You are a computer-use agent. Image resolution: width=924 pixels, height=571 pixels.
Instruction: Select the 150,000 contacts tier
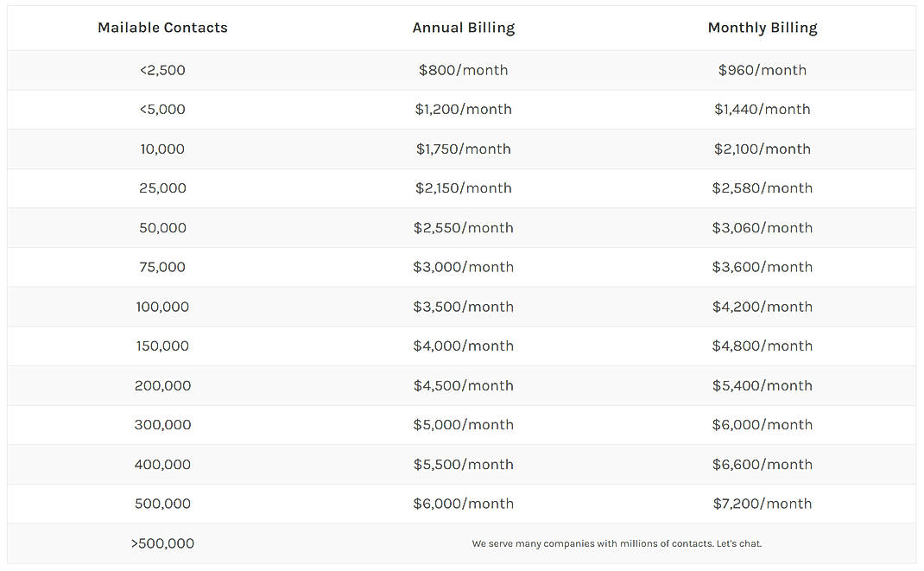click(162, 346)
